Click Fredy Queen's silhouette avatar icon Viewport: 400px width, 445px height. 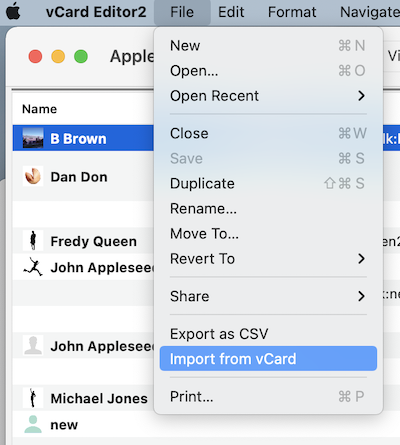(33, 240)
